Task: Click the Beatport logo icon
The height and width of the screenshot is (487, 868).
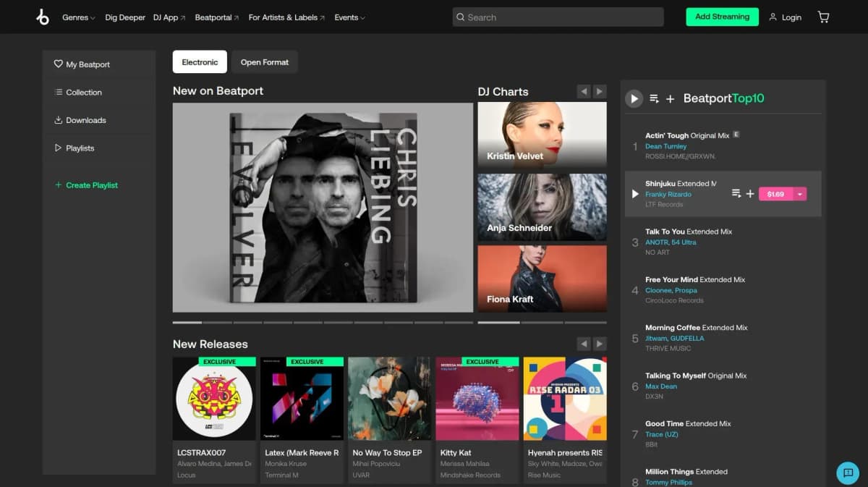Action: (43, 17)
